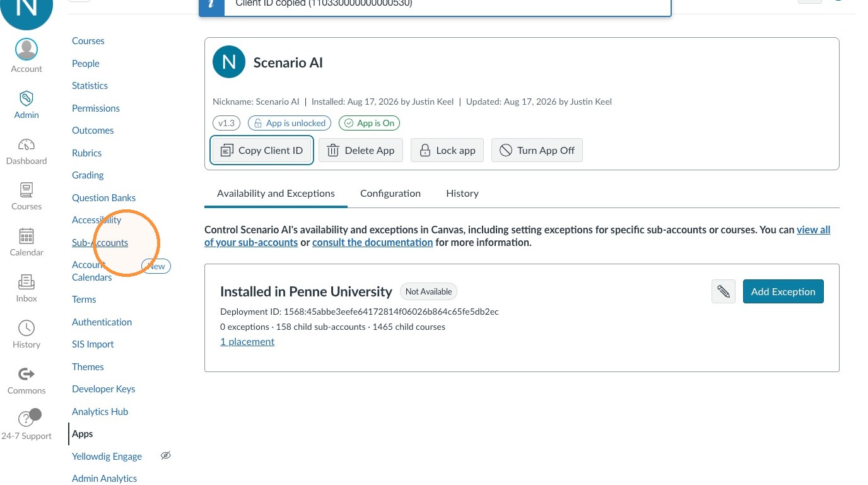Open the Dashboard gauge icon

(26, 144)
